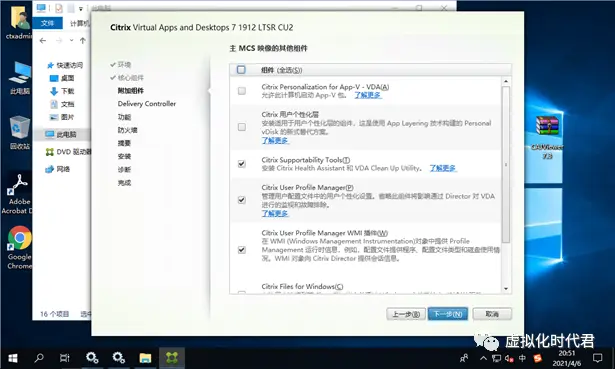
Task: Click the Windows Start button
Action: pos(13,358)
